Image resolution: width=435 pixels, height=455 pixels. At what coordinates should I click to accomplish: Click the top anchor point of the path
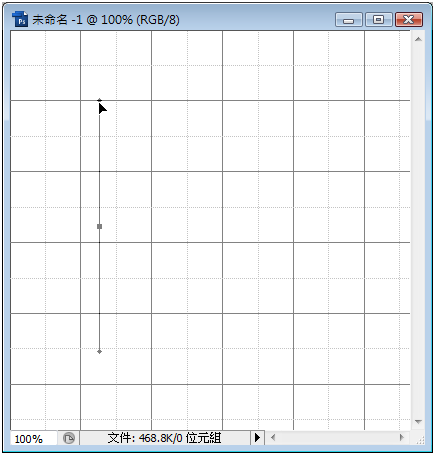[99, 100]
